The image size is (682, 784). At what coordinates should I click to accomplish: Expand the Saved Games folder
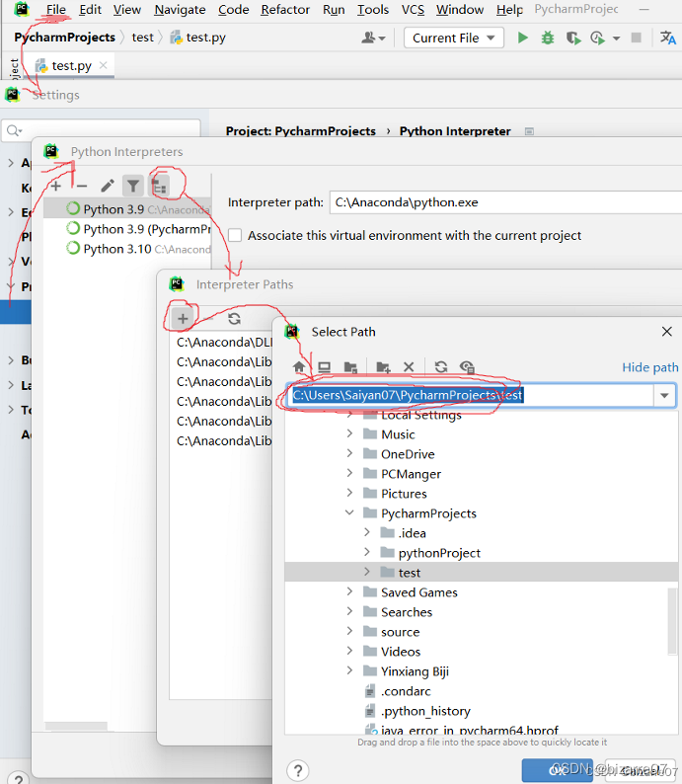pyautogui.click(x=349, y=591)
